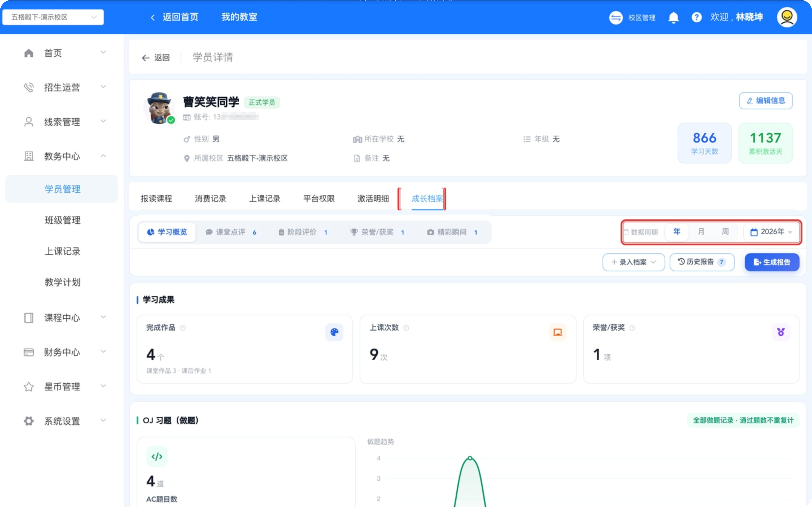This screenshot has height=507, width=812.
Task: Select the 成长档案 tab
Action: pos(427,198)
